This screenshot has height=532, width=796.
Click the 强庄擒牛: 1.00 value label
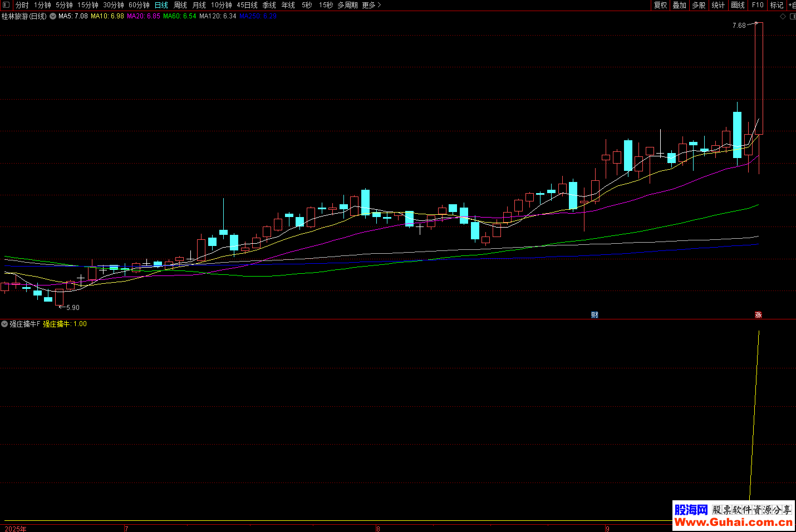65,324
